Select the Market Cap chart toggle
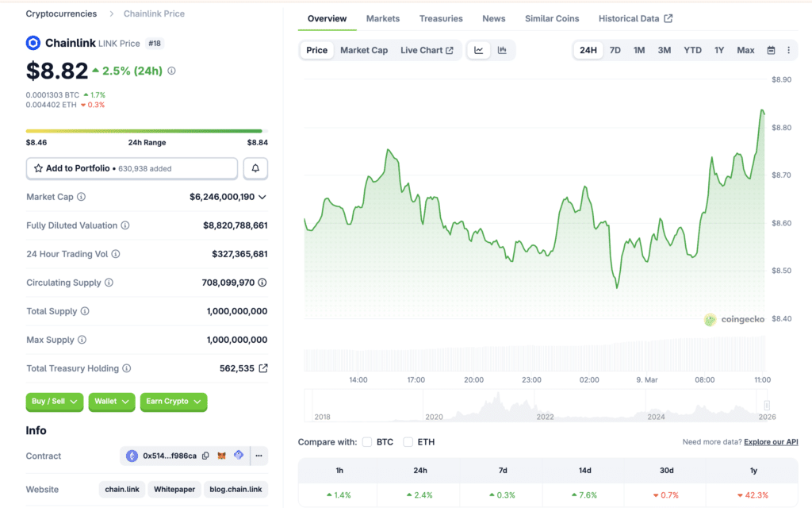812x508 pixels. point(364,49)
